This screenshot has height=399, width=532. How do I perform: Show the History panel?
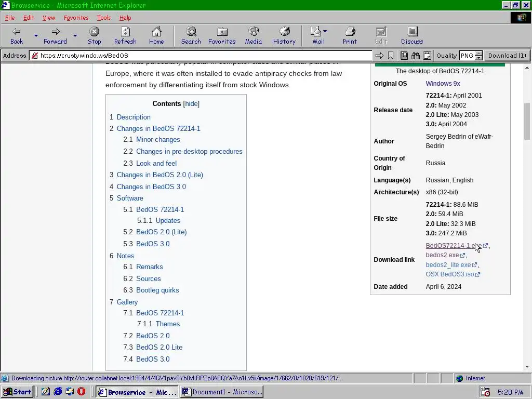284,36
